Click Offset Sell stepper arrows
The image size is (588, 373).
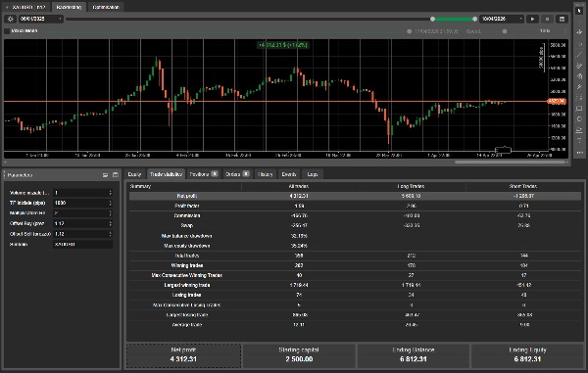[x=110, y=234]
